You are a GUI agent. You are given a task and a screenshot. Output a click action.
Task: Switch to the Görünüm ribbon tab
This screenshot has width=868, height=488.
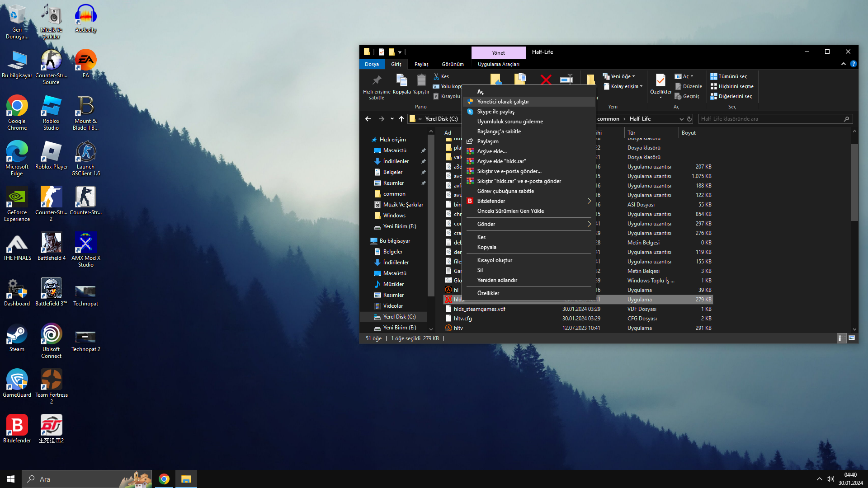453,64
